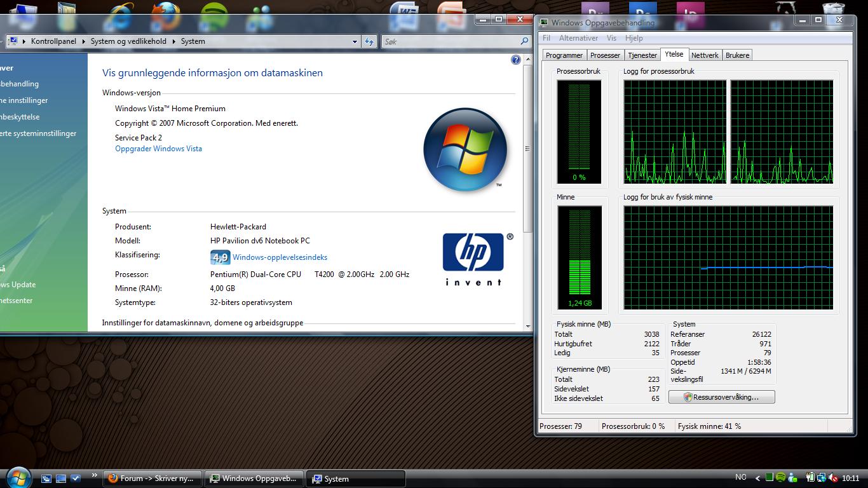Viewport: 868px width, 488px height.
Task: Click the breadcrumb arrow after Kontrollpanel
Action: click(83, 41)
